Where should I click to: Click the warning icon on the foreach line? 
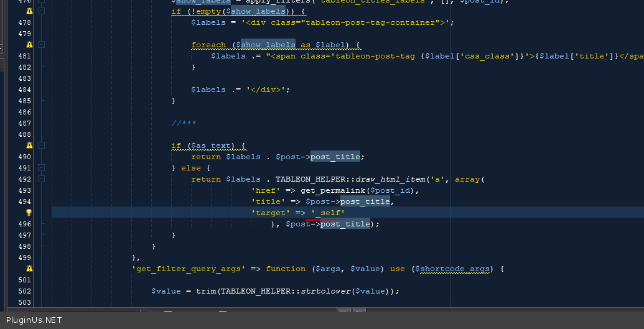pos(29,45)
